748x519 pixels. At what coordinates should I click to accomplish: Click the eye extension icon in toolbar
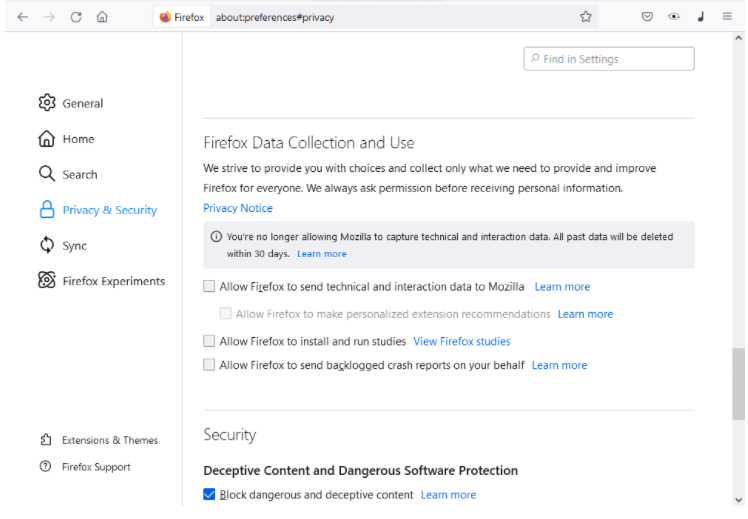click(674, 17)
